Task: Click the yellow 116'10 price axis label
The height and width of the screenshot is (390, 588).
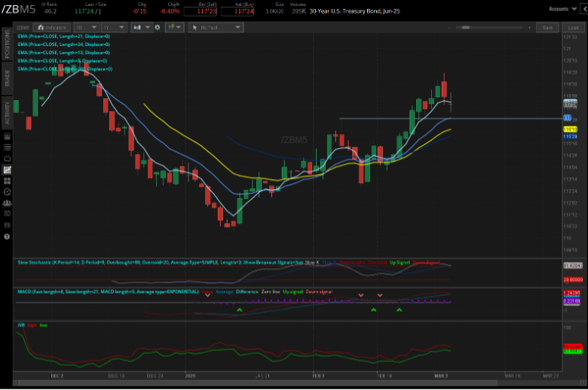Action: click(x=571, y=129)
